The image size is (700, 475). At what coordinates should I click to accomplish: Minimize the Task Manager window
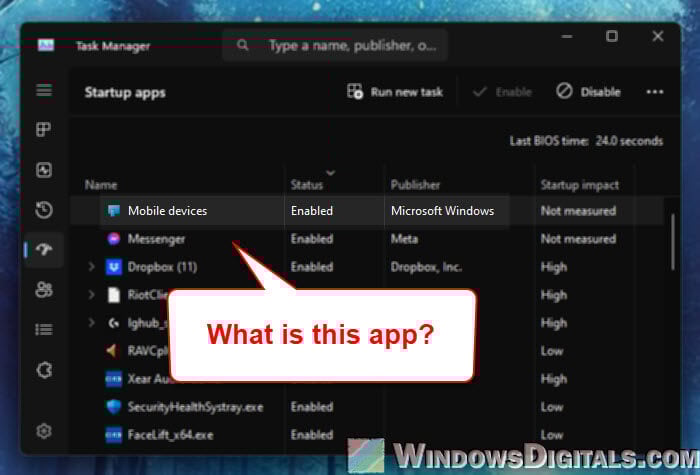[567, 36]
